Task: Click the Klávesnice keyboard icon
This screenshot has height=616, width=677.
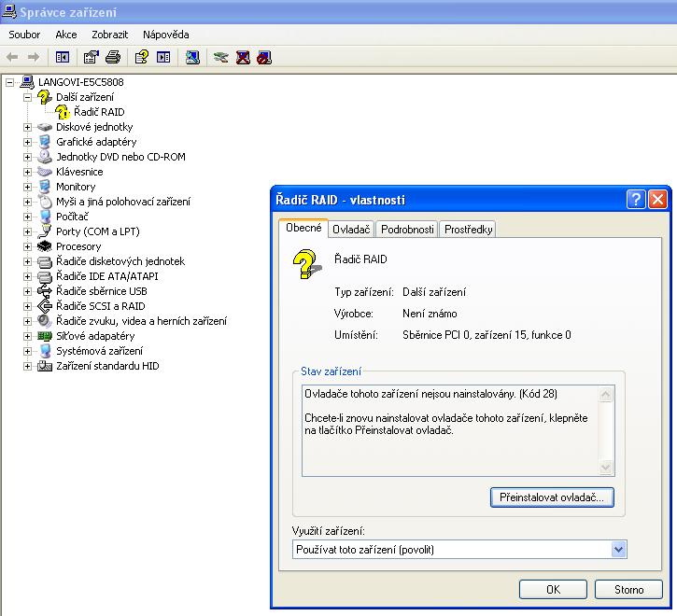Action: (45, 172)
